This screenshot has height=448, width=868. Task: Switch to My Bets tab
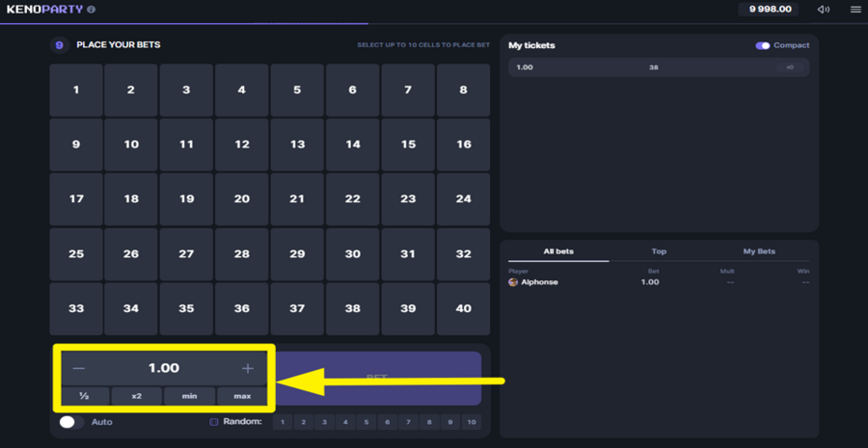pos(759,251)
